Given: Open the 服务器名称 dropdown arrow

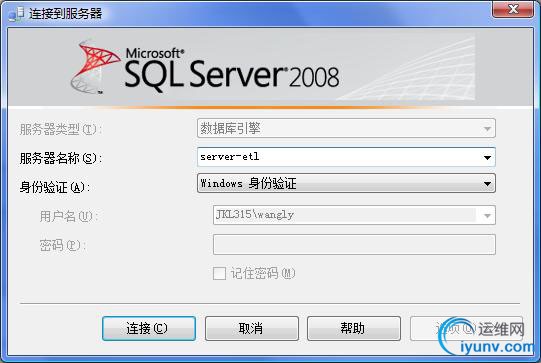Looking at the screenshot, I should pyautogui.click(x=487, y=158).
